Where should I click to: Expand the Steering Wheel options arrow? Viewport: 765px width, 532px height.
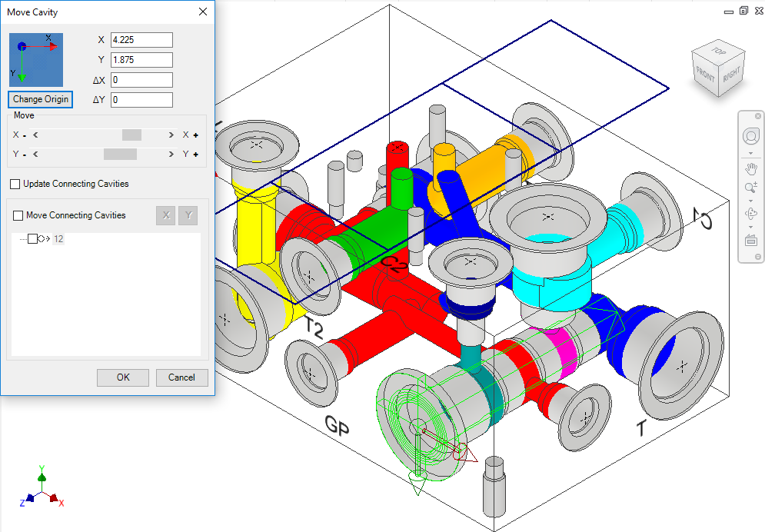751,154
